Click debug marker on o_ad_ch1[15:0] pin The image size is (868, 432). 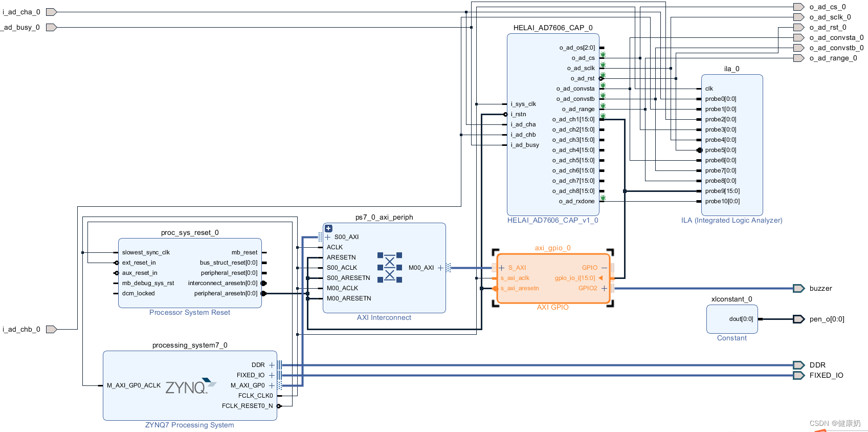coord(603,116)
